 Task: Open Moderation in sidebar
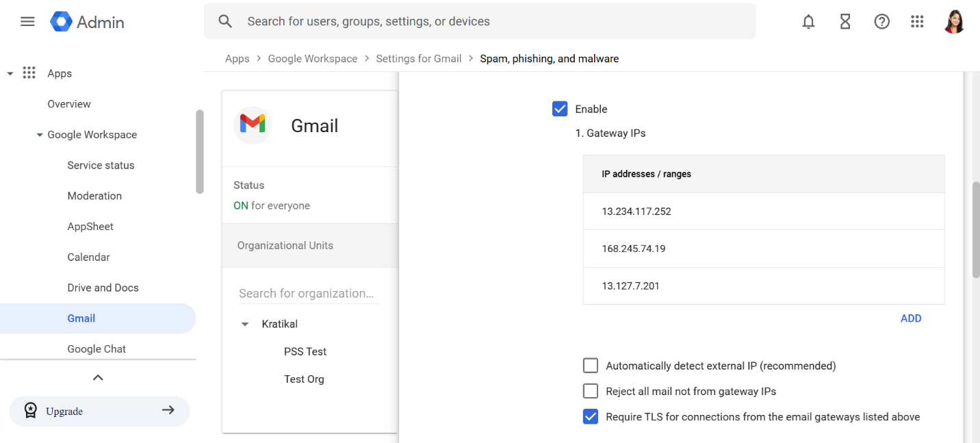94,196
